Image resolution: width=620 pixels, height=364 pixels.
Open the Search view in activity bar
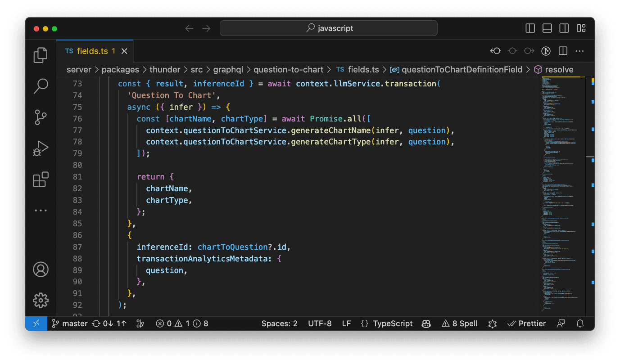coord(41,86)
